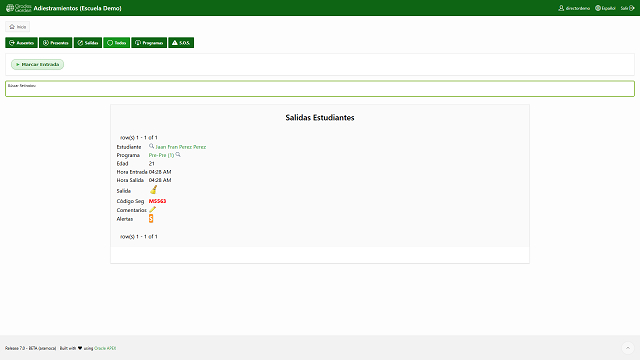This screenshot has width=640, height=360.
Task: Click the magnifier icon beside the student name
Action: click(151, 146)
